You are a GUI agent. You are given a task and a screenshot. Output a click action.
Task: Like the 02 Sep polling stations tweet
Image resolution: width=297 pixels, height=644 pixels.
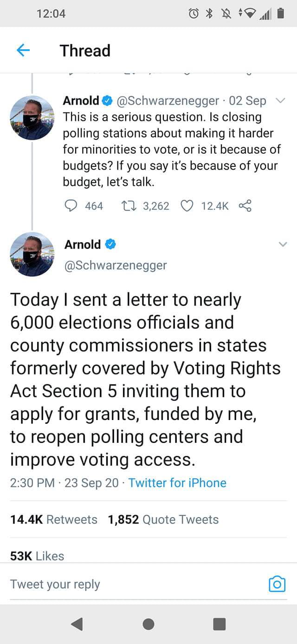[187, 206]
